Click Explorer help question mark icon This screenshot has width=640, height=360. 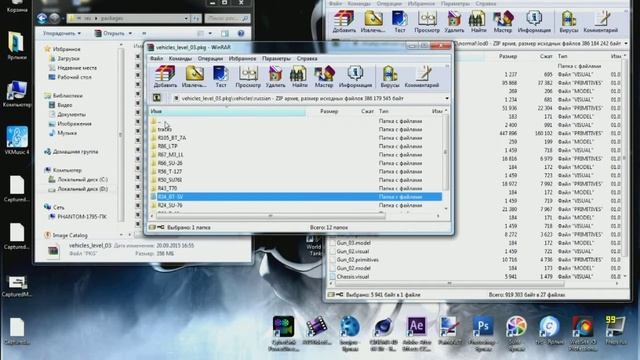click(241, 33)
